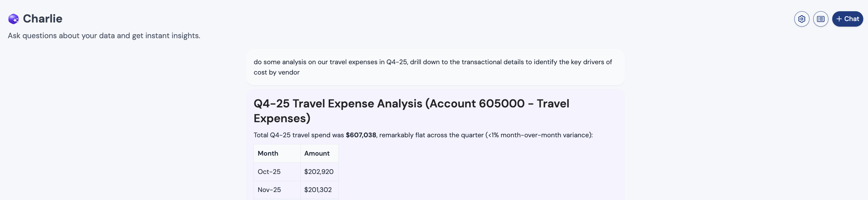Click 'cost by vendor' in the prompt
Screen dimensions: 868x200
click(277, 72)
